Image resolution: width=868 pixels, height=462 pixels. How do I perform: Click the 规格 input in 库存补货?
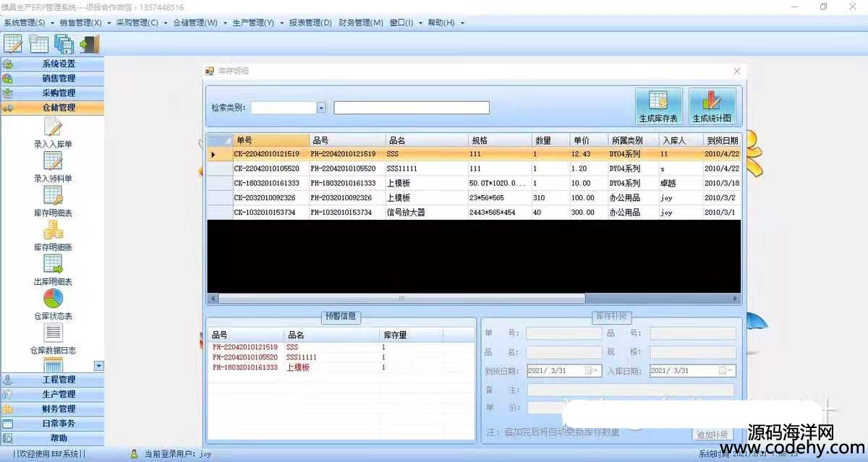point(692,352)
